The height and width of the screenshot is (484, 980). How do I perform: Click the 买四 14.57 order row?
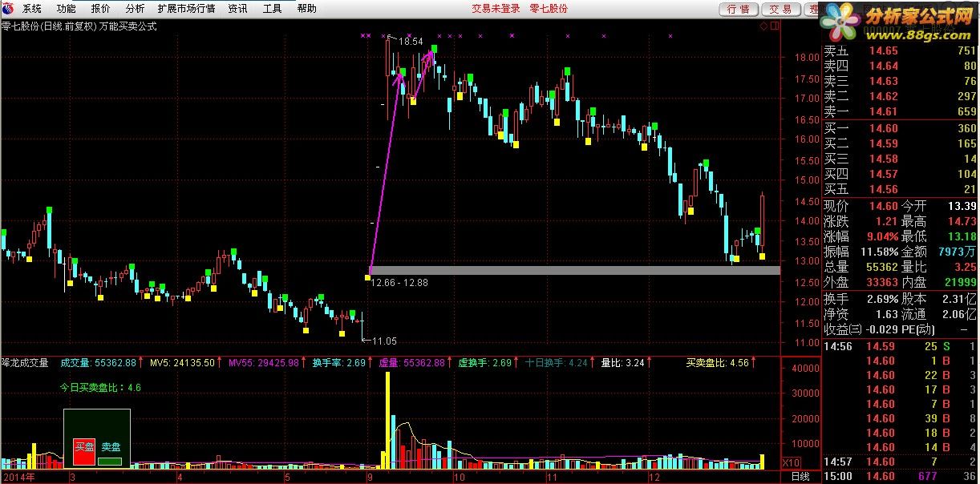[901, 174]
